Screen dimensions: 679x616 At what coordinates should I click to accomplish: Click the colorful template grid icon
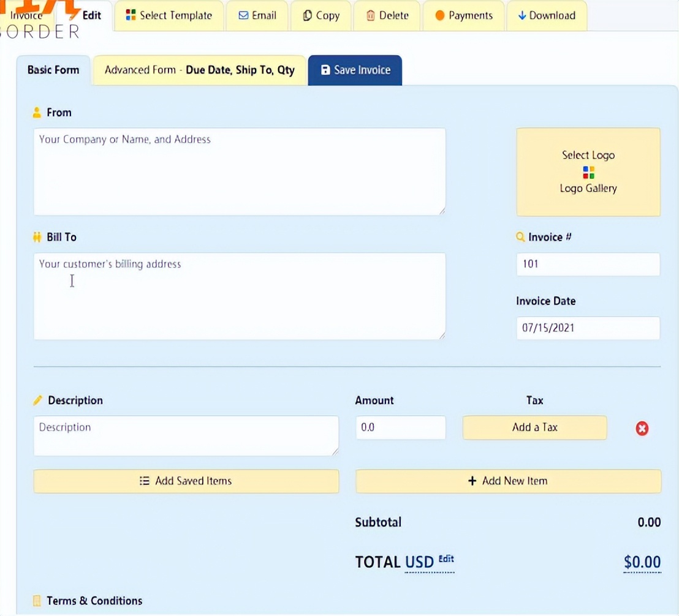131,15
